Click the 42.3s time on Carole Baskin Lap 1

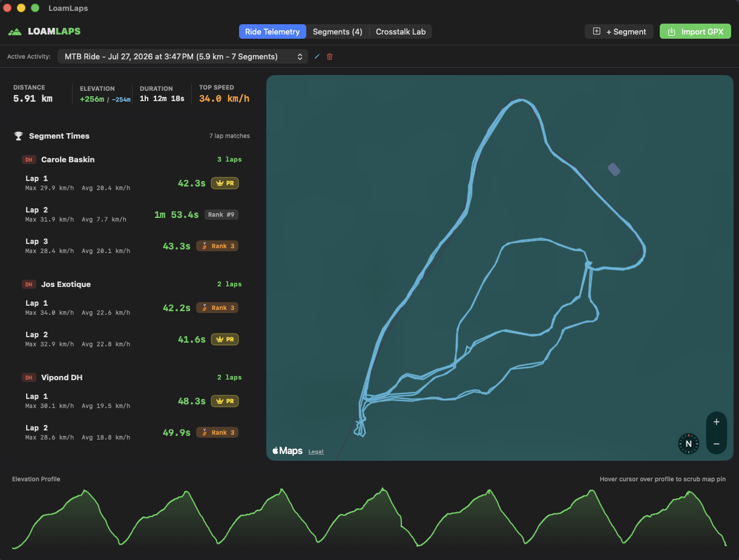point(192,183)
